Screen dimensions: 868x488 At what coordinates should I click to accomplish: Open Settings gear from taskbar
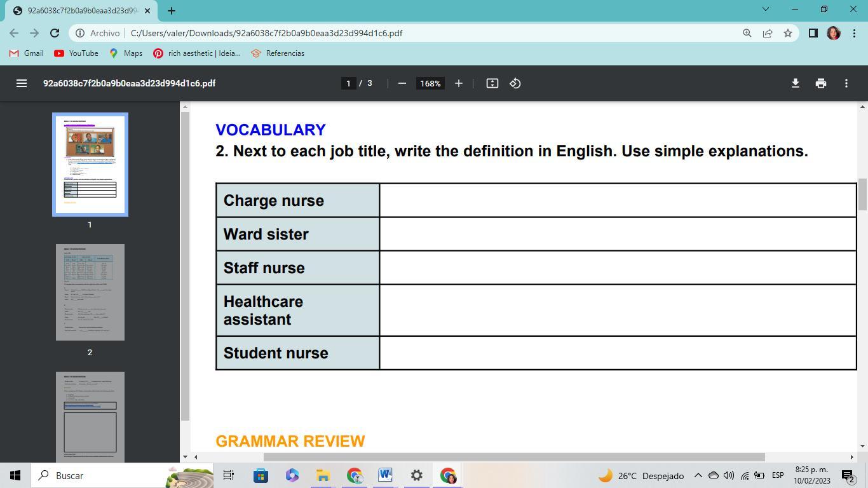click(x=416, y=475)
